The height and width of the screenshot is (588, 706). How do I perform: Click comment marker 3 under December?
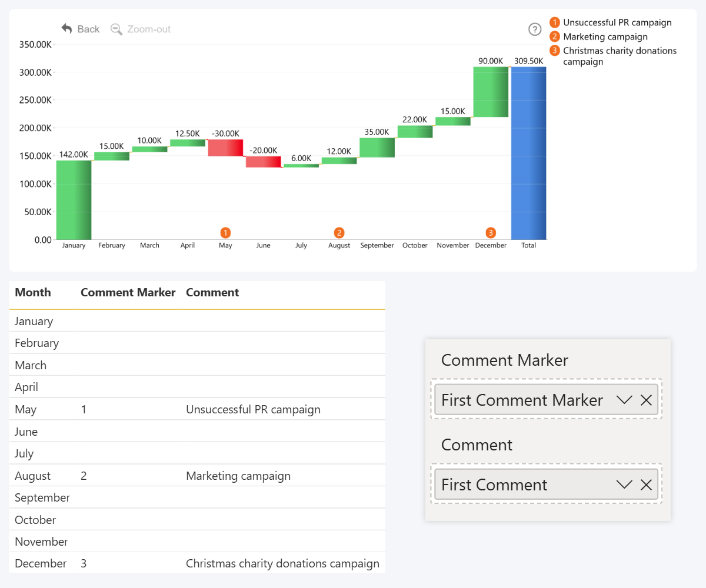tap(491, 232)
